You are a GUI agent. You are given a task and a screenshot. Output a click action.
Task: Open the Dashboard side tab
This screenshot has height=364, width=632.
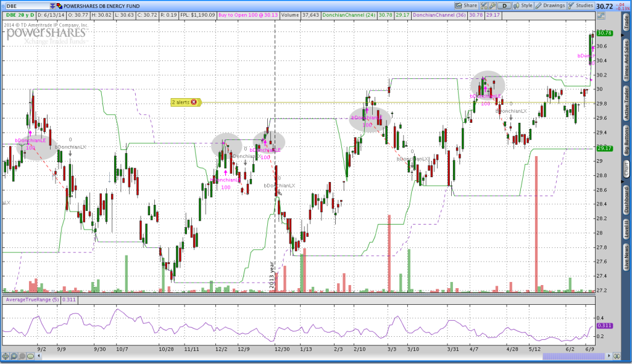pos(627,199)
